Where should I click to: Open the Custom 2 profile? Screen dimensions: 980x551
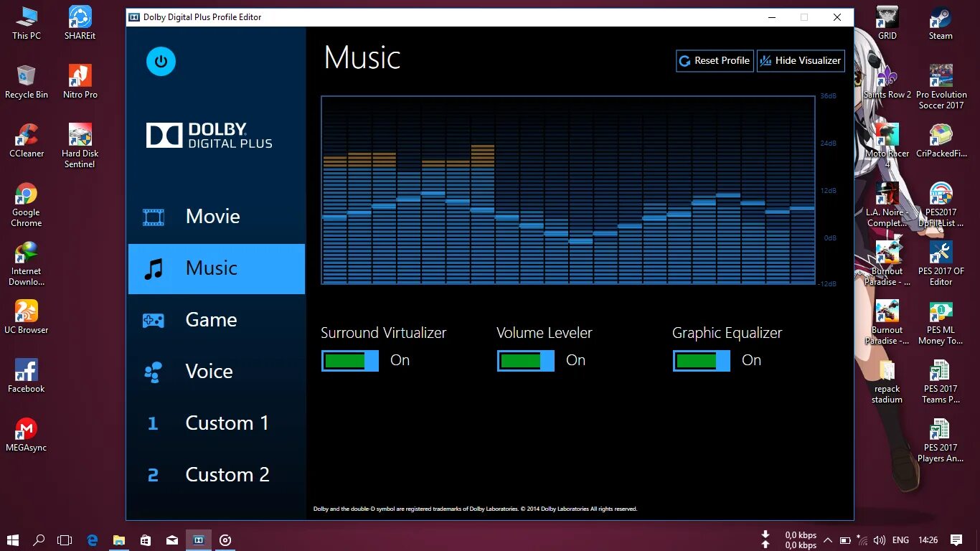coord(217,475)
